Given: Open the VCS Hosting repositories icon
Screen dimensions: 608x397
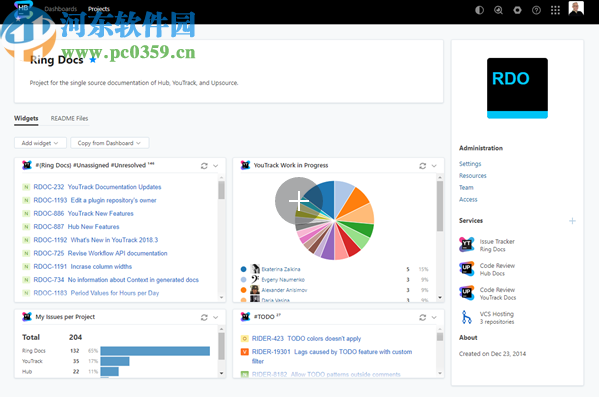Looking at the screenshot, I should point(467,317).
